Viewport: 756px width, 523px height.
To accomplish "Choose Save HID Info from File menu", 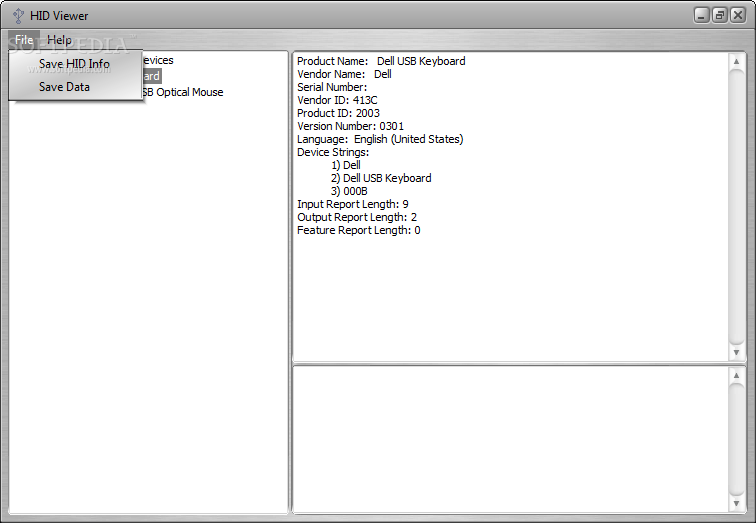I will 74,64.
